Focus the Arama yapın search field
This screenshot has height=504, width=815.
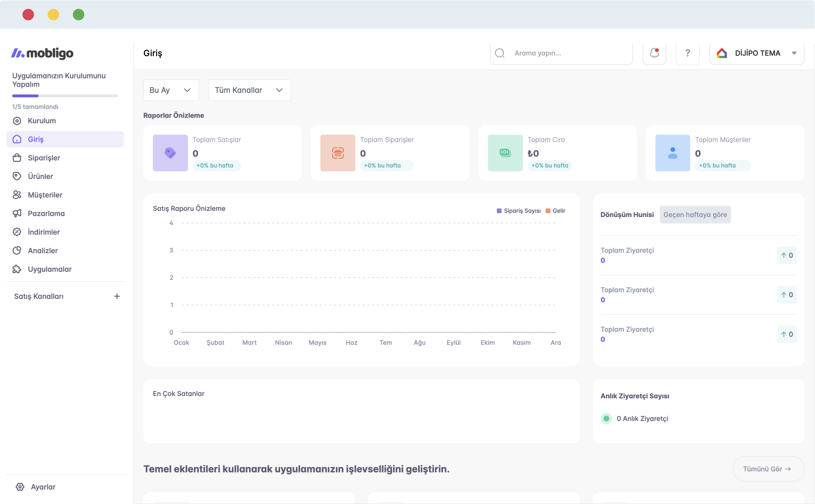click(569, 53)
